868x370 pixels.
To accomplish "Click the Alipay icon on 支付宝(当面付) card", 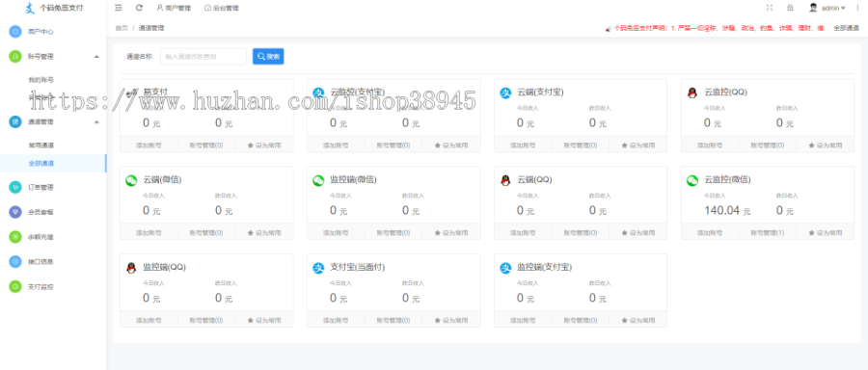I will 318,268.
